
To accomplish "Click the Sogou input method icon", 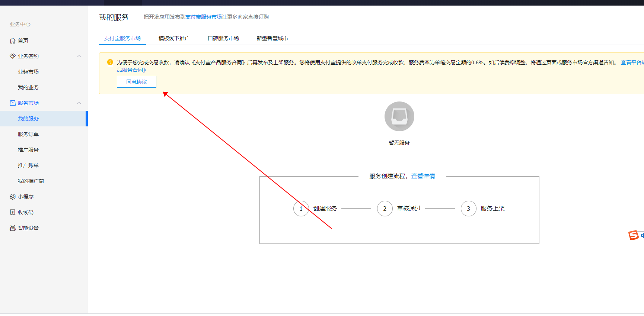I will pos(634,235).
